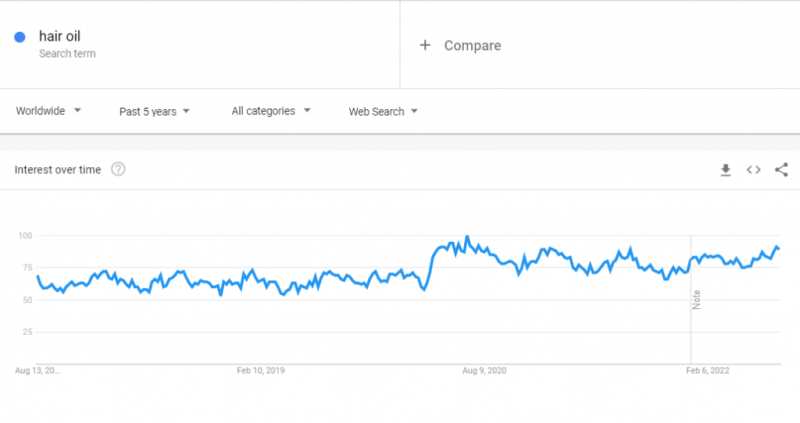
Task: Click the Compare button
Action: pos(472,45)
